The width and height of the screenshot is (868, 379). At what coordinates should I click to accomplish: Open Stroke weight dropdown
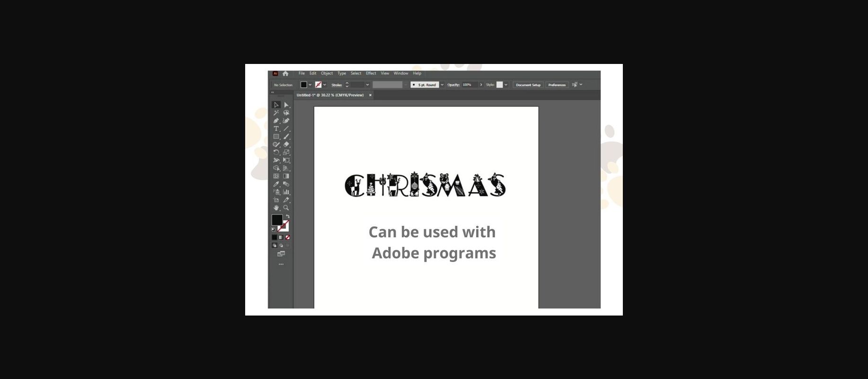tap(367, 85)
